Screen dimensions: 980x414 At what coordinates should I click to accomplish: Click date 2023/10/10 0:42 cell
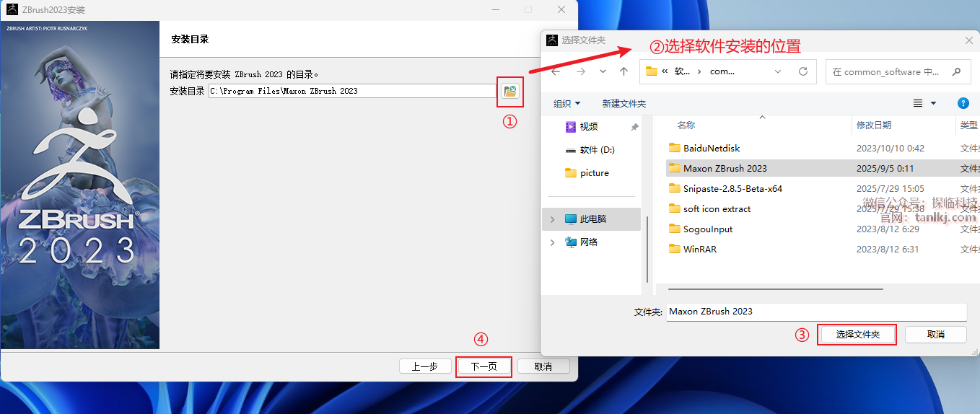point(891,148)
